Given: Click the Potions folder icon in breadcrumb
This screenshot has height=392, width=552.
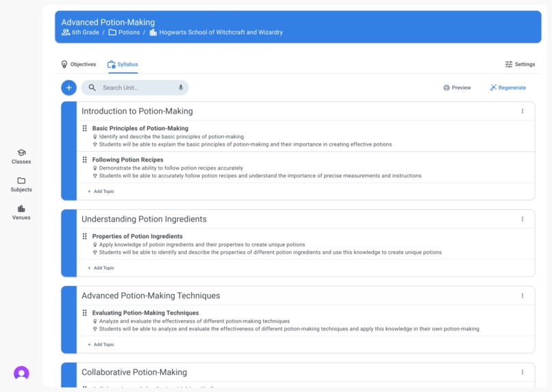Looking at the screenshot, I should pyautogui.click(x=112, y=32).
